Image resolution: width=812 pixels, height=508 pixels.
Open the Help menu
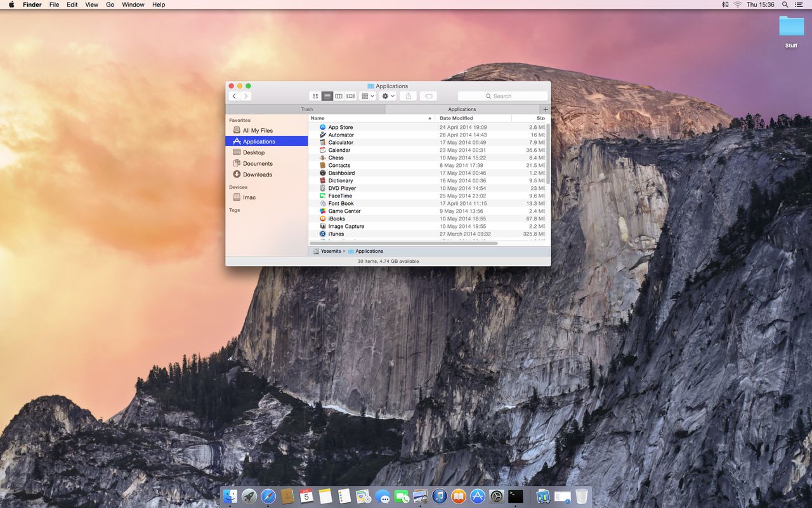pos(159,4)
